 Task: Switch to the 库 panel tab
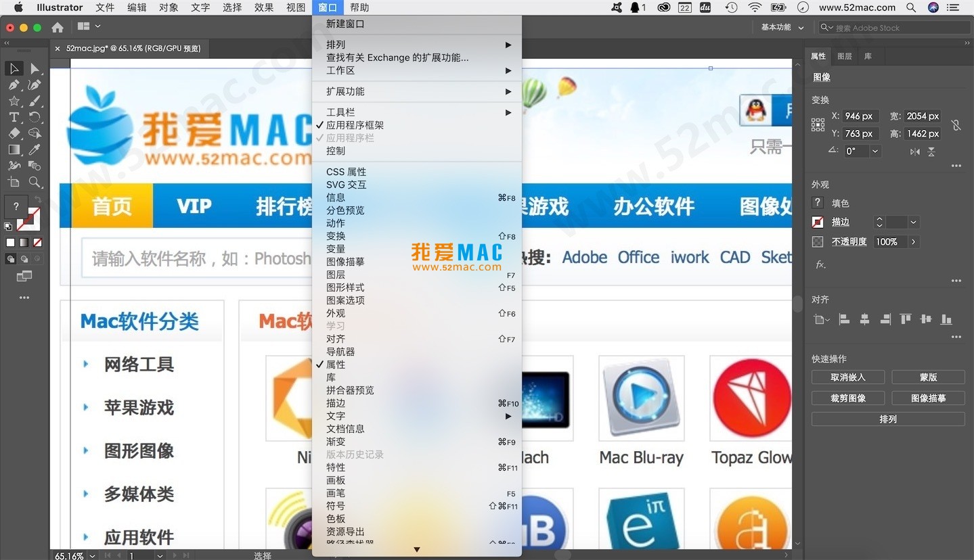pos(868,56)
